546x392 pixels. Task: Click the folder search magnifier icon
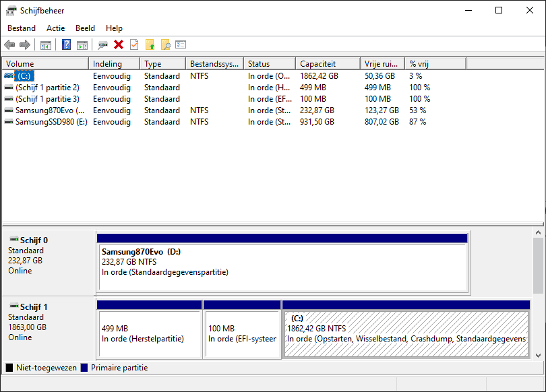(165, 44)
